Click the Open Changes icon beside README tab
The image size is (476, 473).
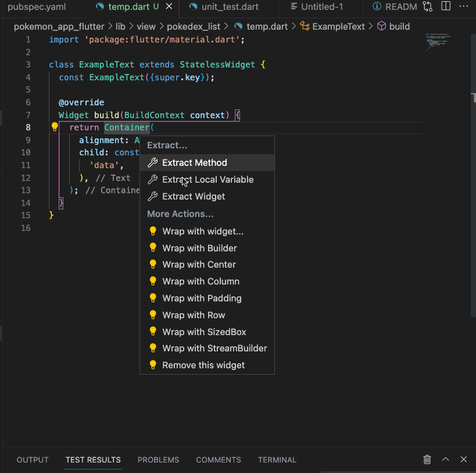pos(427,6)
